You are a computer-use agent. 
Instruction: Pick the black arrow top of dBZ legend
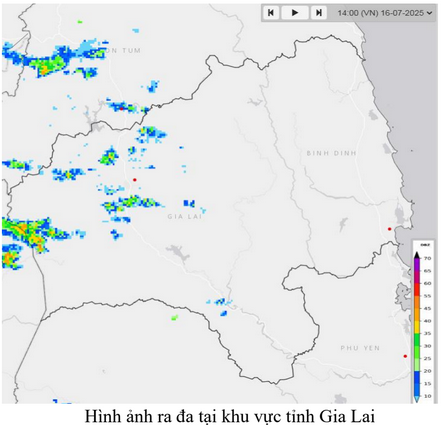coord(417,255)
